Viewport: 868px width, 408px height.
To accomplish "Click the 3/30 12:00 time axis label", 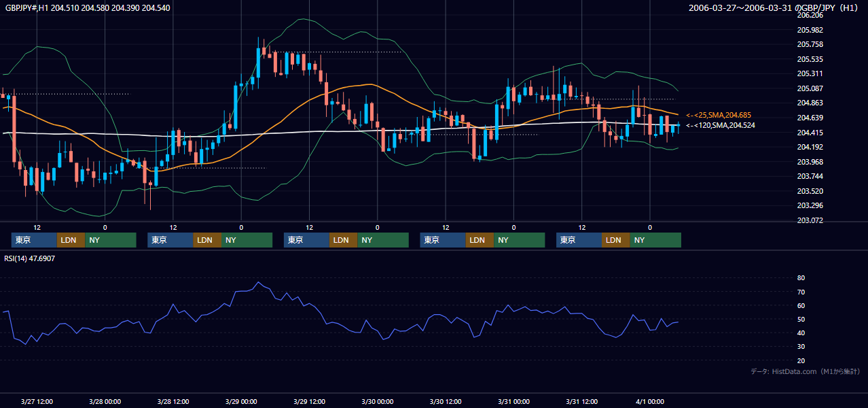I will [446, 401].
